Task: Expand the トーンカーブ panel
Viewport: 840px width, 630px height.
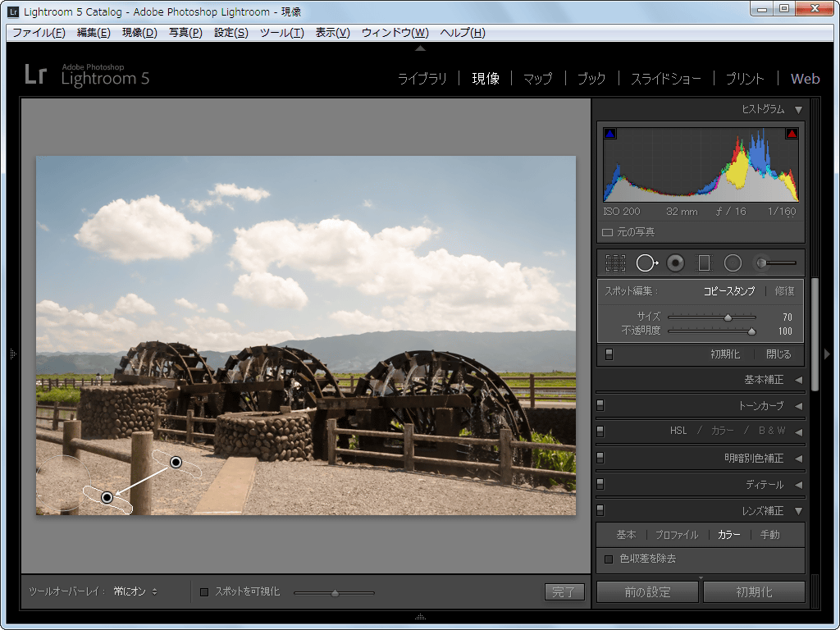Action: [799, 406]
